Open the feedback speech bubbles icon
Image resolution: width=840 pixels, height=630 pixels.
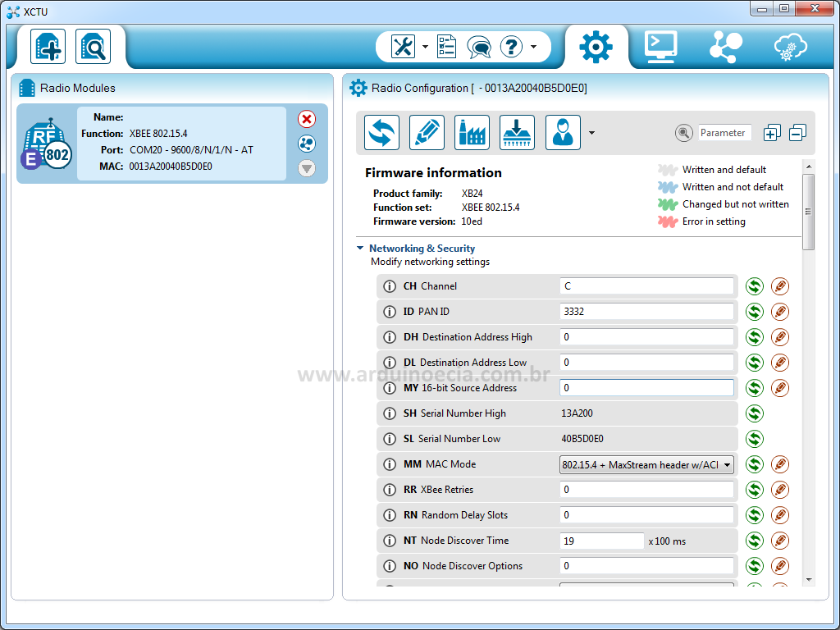point(478,47)
